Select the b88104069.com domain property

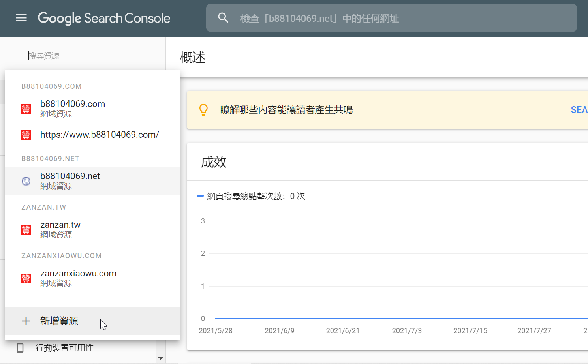[92, 109]
